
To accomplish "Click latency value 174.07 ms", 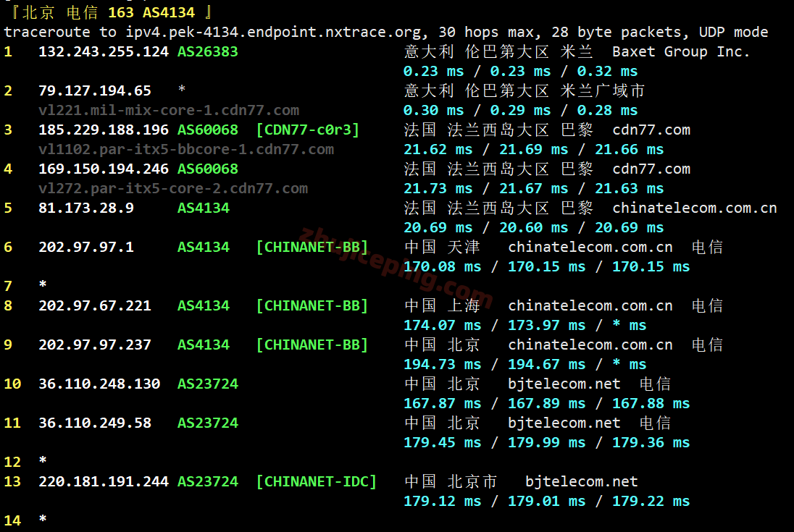I will 442,325.
